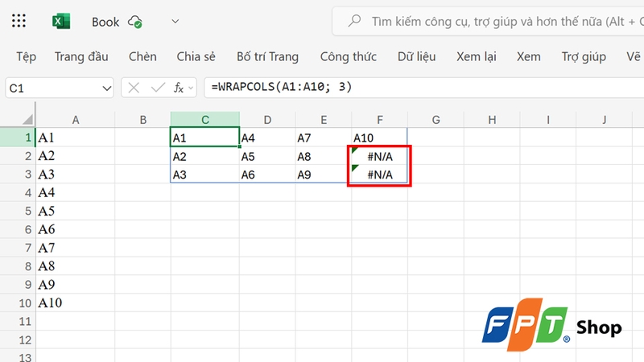Click the cloud saved status icon

(x=136, y=23)
